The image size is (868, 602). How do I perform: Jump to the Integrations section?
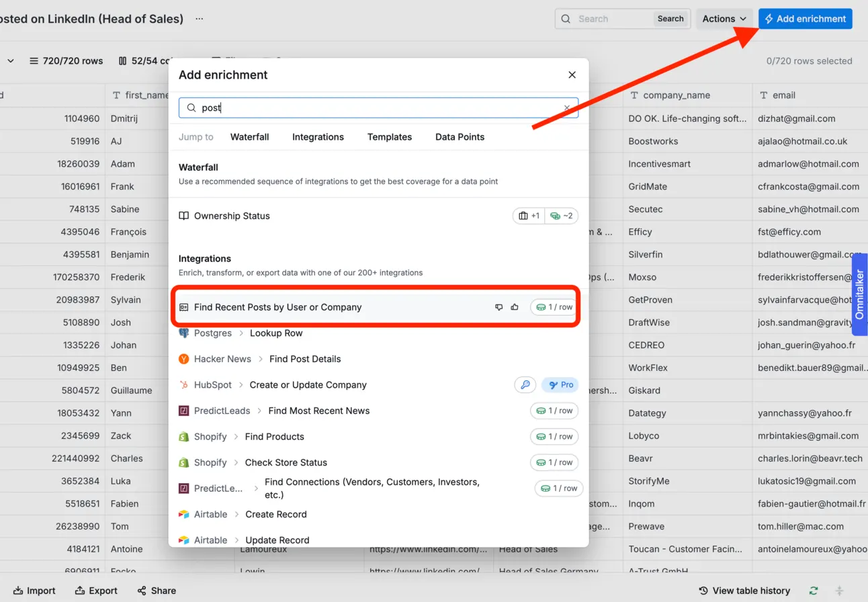pos(318,137)
